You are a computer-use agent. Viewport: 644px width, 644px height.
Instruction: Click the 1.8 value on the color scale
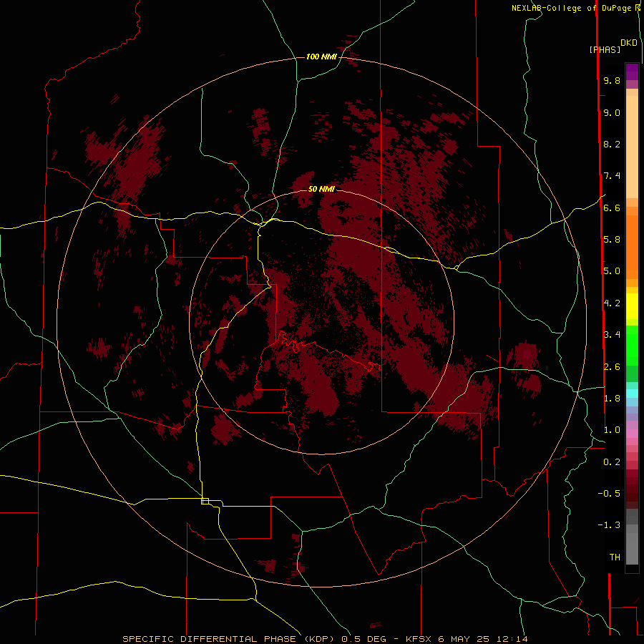click(x=612, y=399)
